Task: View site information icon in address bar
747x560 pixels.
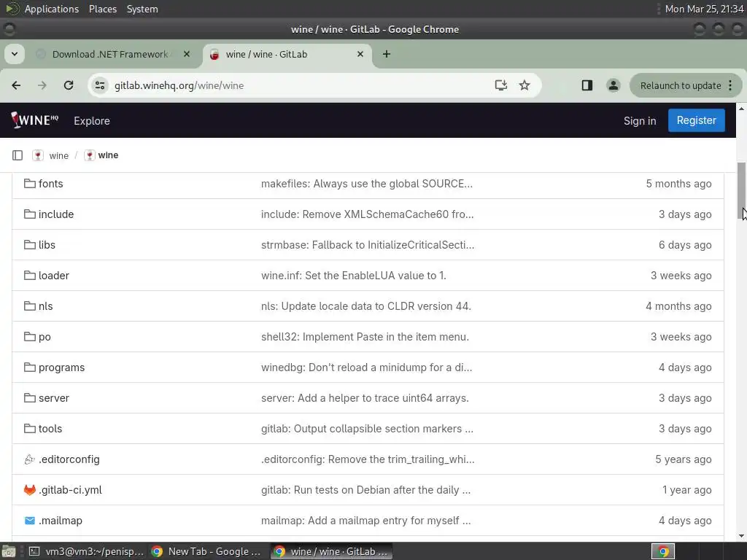Action: pyautogui.click(x=99, y=85)
